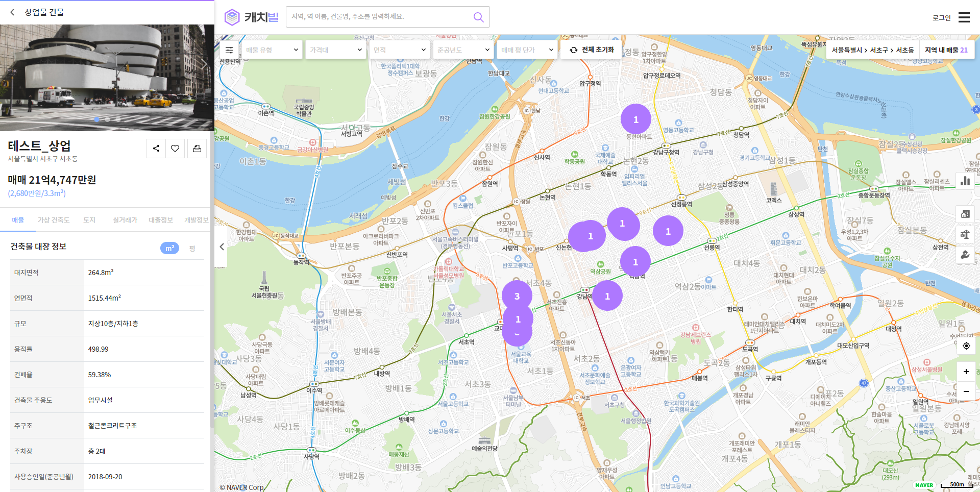Click the 로그인 link
Screen dimensions: 980x492
tap(942, 18)
